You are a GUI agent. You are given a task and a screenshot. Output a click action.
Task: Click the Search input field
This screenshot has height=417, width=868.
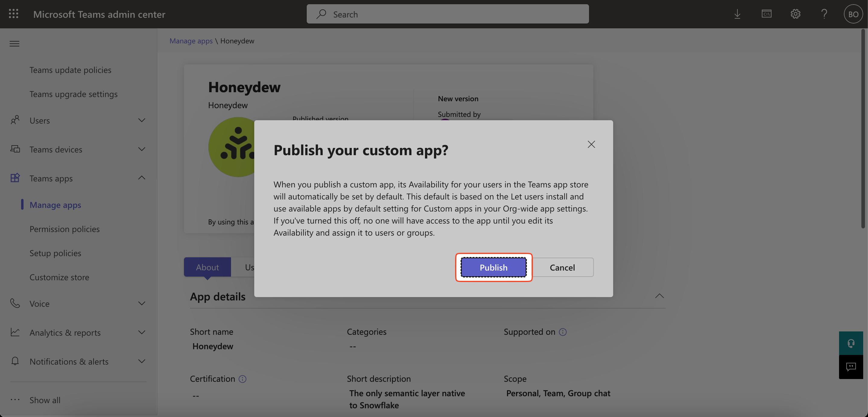[448, 14]
